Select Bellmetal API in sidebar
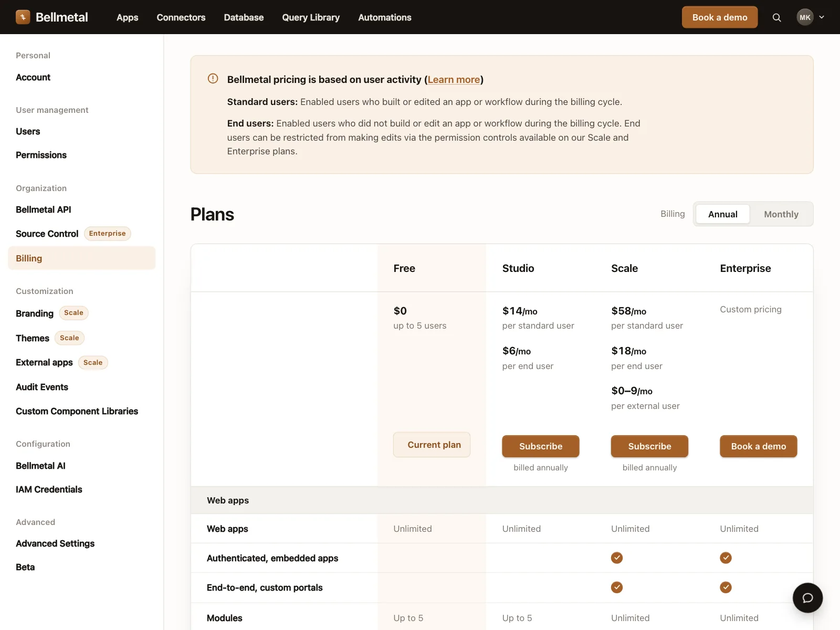 click(43, 209)
